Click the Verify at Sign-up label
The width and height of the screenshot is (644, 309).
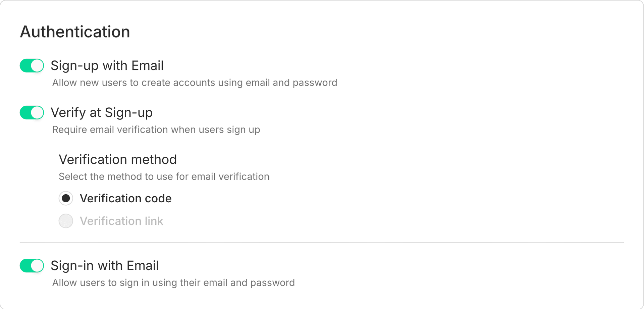(x=102, y=112)
